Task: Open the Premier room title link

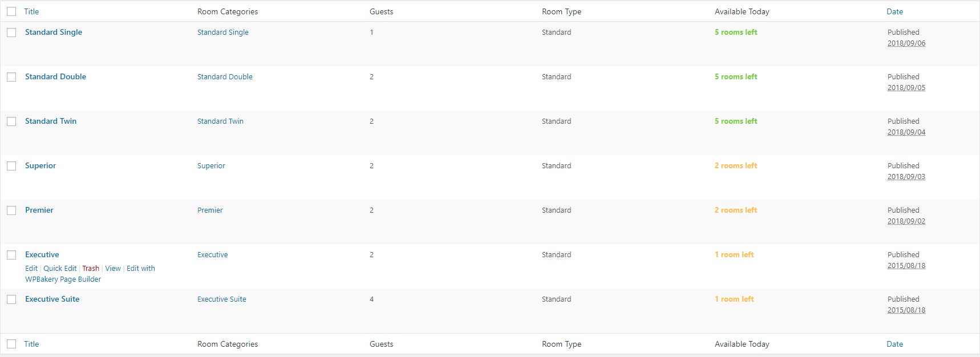Action: point(39,210)
